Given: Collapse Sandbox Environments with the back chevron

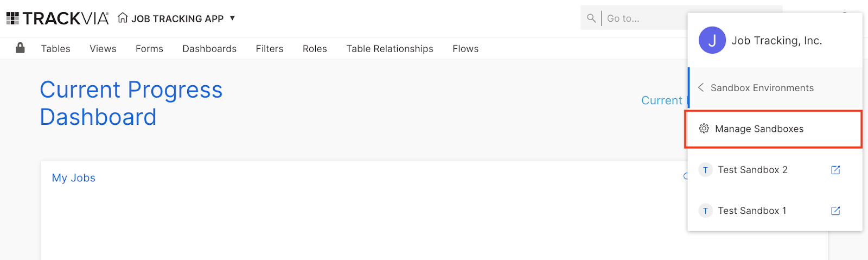Looking at the screenshot, I should 701,87.
